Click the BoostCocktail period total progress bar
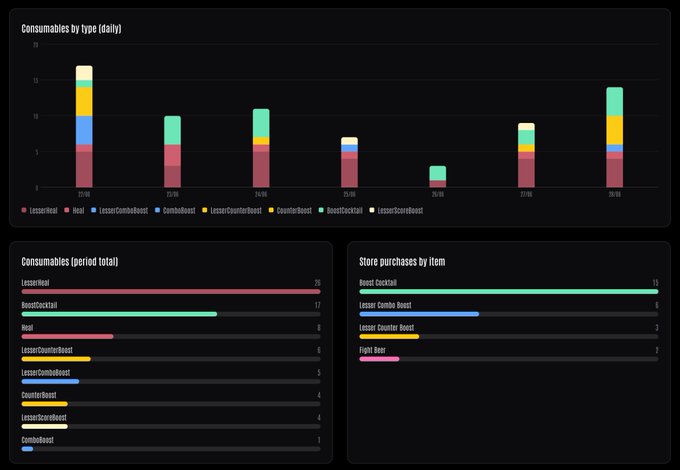Viewport: 680px width, 470px height. point(171,314)
